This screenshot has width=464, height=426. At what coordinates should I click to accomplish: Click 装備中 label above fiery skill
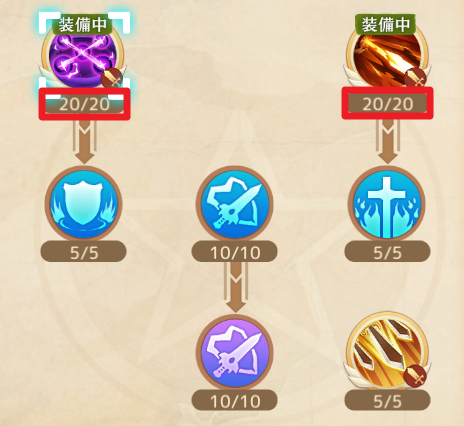(386, 24)
